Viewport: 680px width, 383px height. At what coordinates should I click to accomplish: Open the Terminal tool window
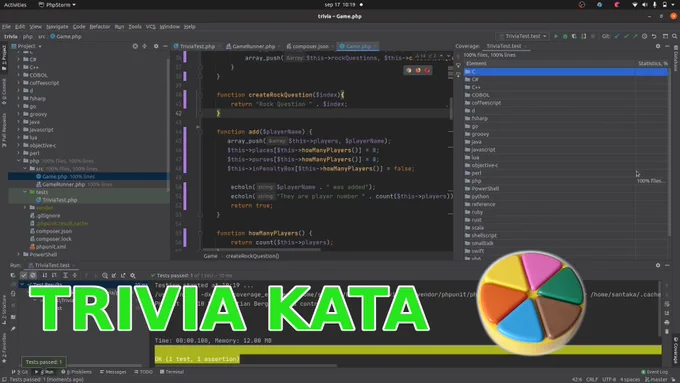click(172, 372)
